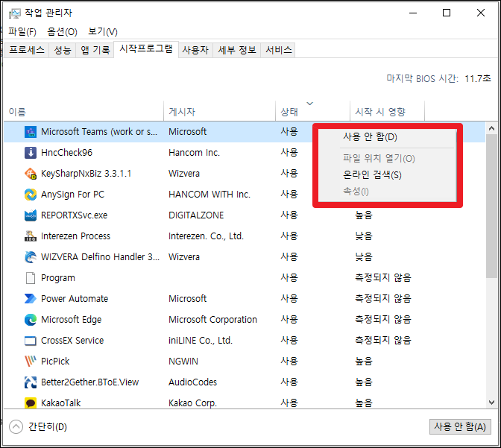Click the REPORTXSvc.exe icon

(31, 215)
